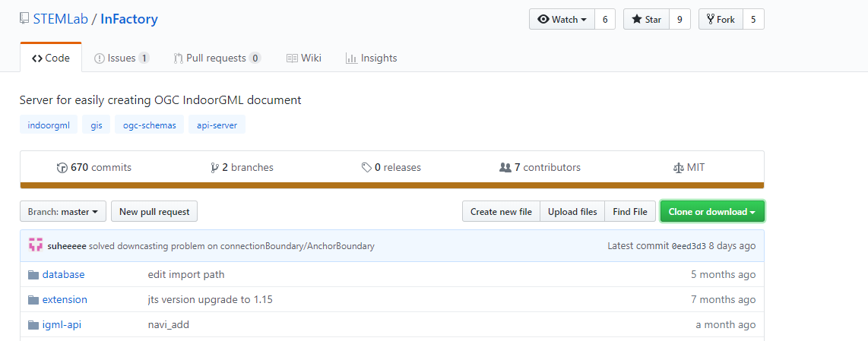Open the extension folder
The width and height of the screenshot is (868, 341).
(65, 299)
